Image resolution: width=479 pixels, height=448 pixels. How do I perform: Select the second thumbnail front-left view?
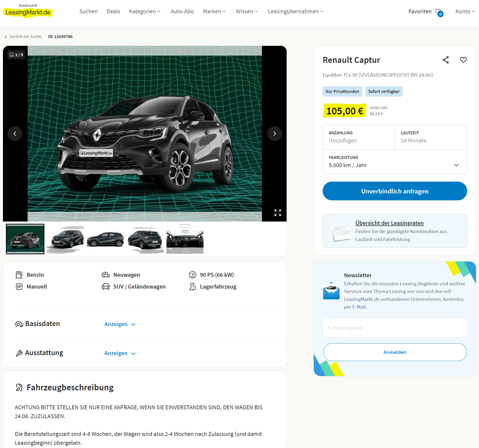pyautogui.click(x=65, y=239)
